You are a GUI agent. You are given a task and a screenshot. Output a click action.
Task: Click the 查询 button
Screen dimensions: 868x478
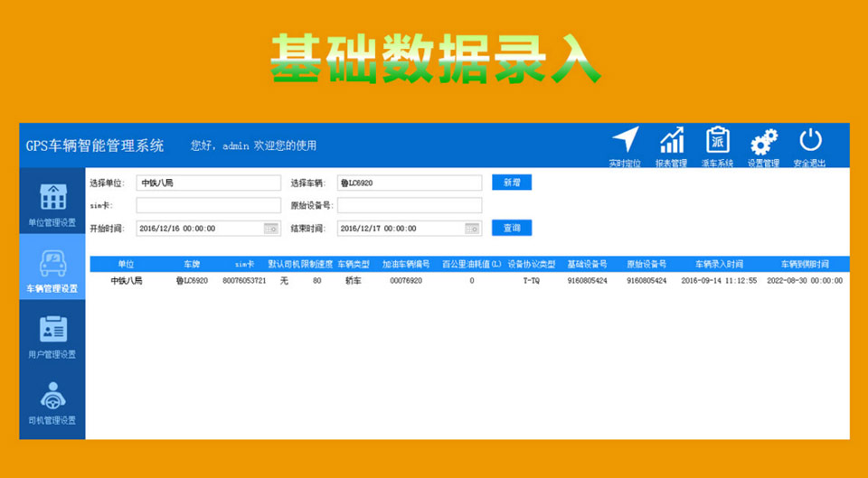click(512, 228)
